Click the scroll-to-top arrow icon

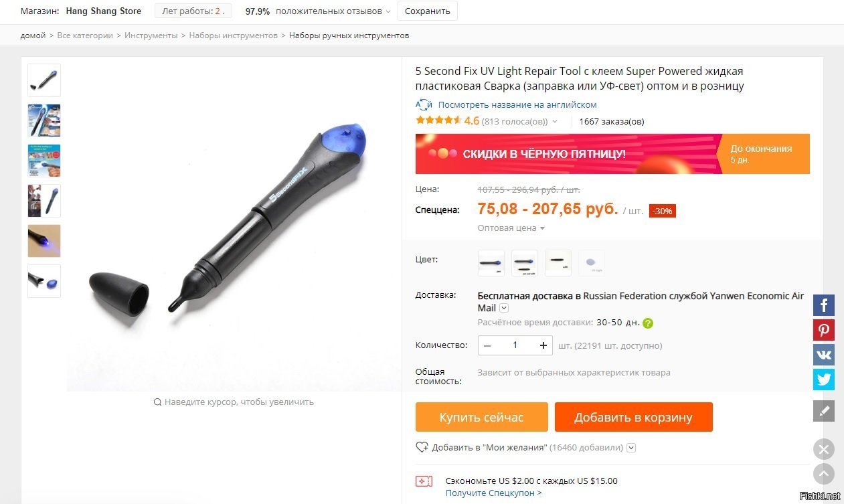tap(824, 474)
